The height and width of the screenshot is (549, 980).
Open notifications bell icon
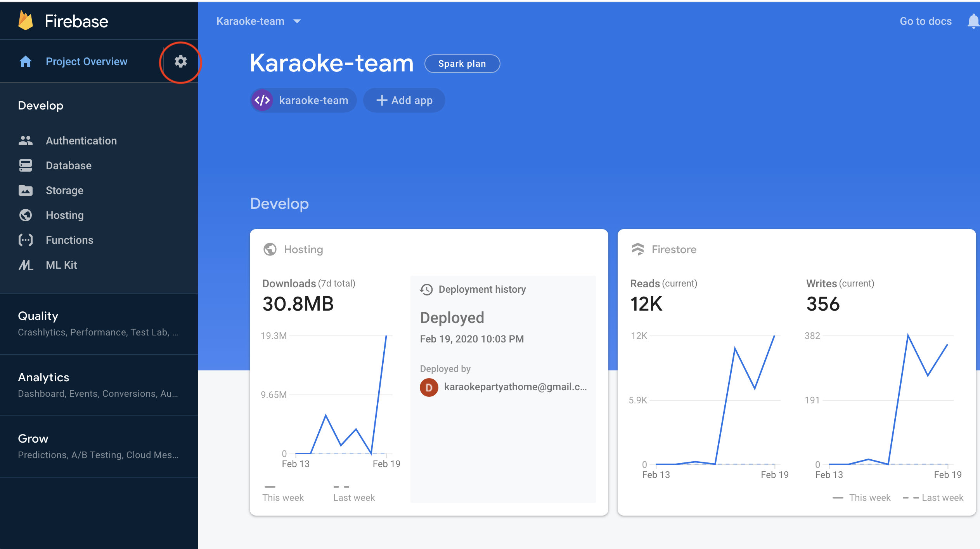pyautogui.click(x=973, y=21)
